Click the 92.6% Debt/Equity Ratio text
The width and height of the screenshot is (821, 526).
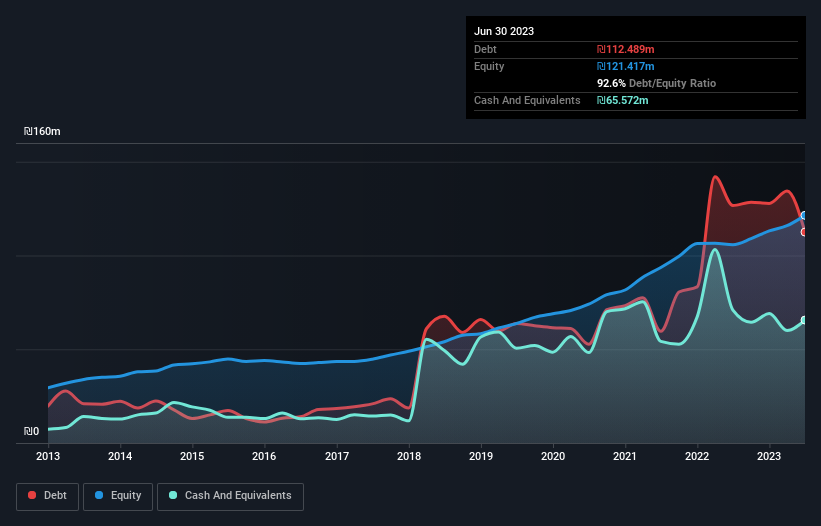coord(657,83)
